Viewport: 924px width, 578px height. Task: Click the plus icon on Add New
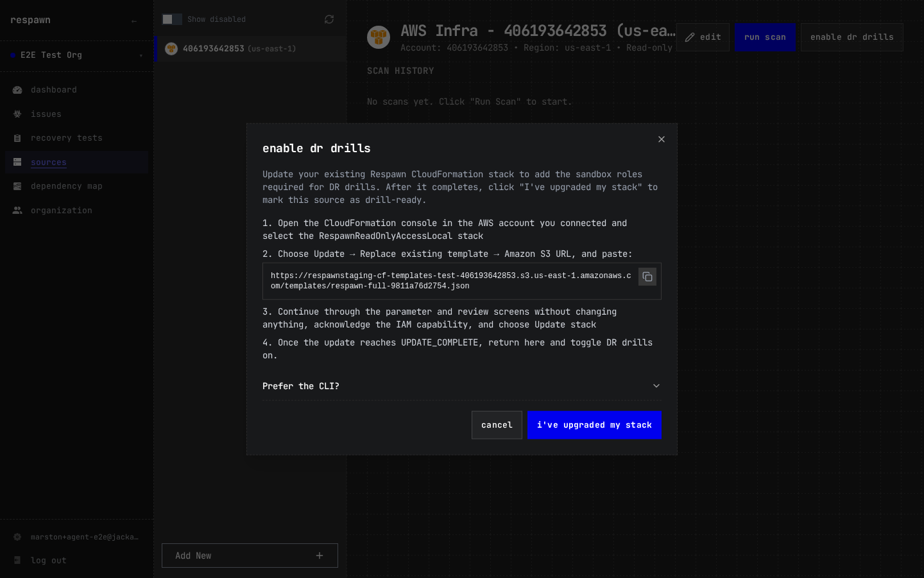[320, 556]
